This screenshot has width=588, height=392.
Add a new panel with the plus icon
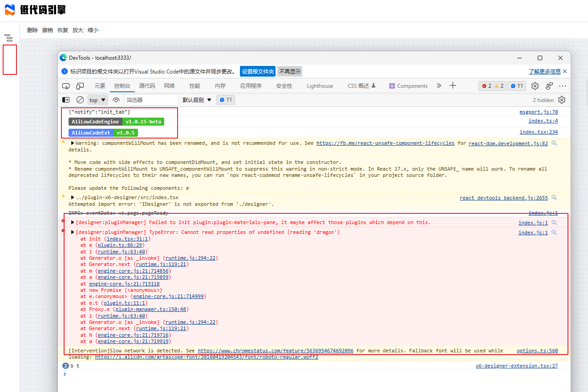(453, 86)
